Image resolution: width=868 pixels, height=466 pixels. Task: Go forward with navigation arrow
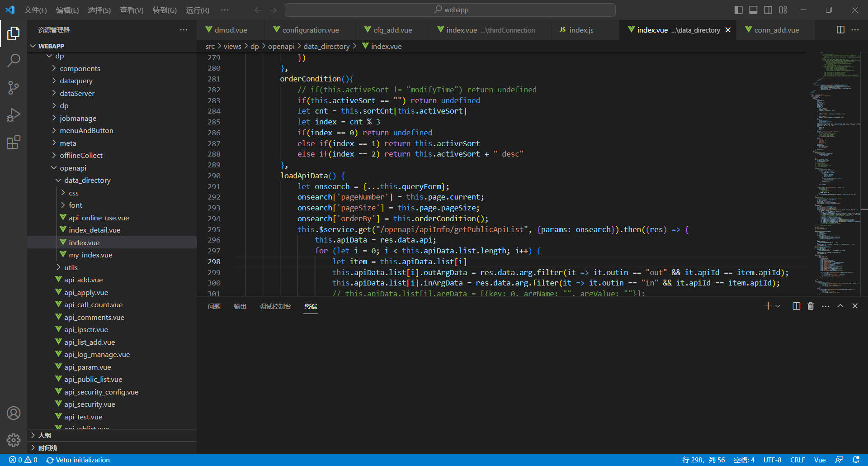click(273, 10)
